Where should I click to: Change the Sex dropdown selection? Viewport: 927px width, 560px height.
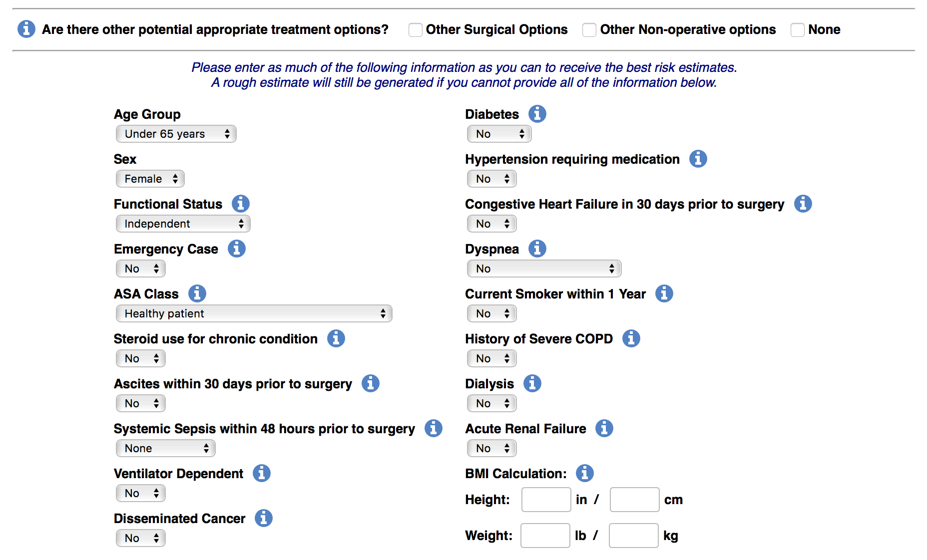(150, 179)
